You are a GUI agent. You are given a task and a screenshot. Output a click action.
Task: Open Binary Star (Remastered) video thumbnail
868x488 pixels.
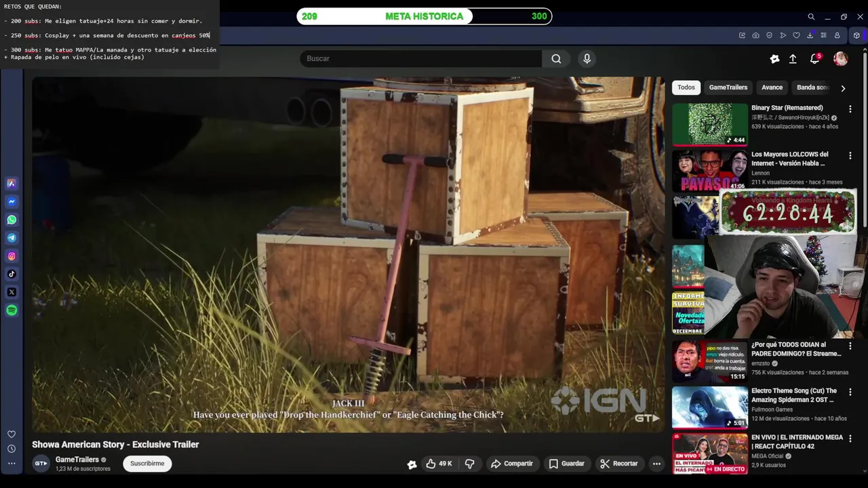tap(709, 124)
